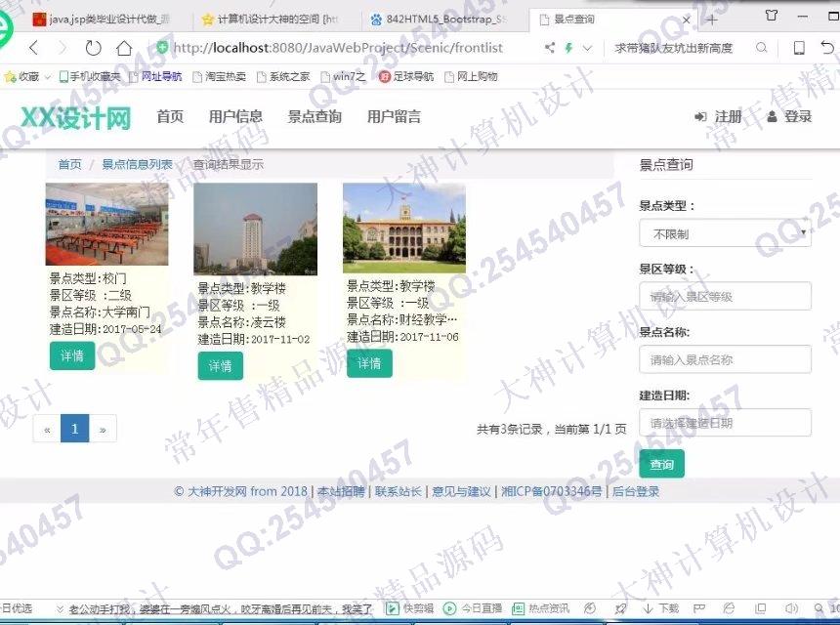
Task: Open the browser home page icon
Action: pos(124,48)
